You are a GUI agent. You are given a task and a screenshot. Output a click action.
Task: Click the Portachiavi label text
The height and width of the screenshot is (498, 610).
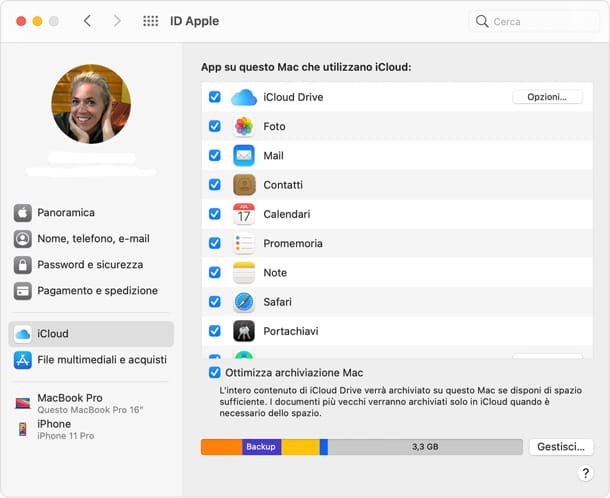(291, 331)
